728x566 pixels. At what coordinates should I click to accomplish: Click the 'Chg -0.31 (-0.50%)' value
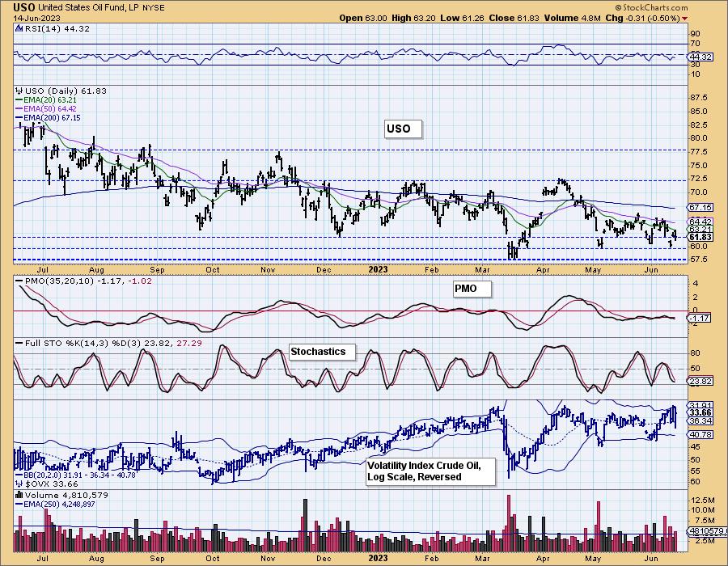pyautogui.click(x=643, y=18)
